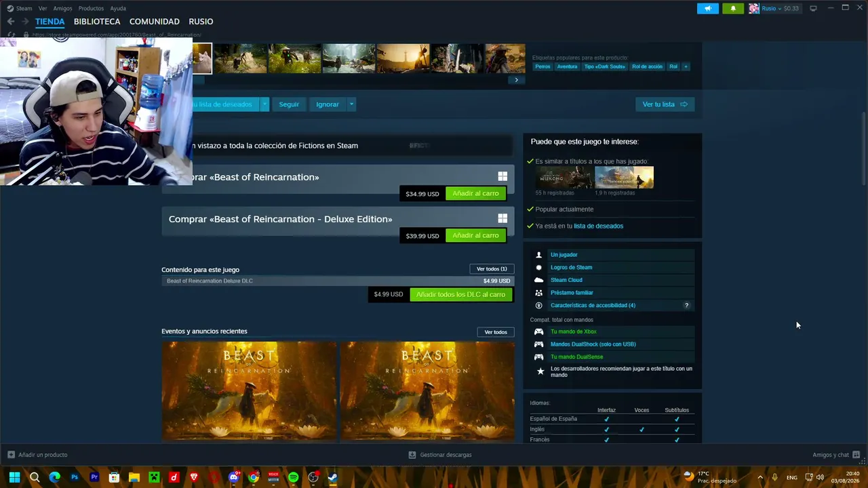This screenshot has height=488, width=868.
Task: Open the Ayuda menu
Action: [x=118, y=8]
